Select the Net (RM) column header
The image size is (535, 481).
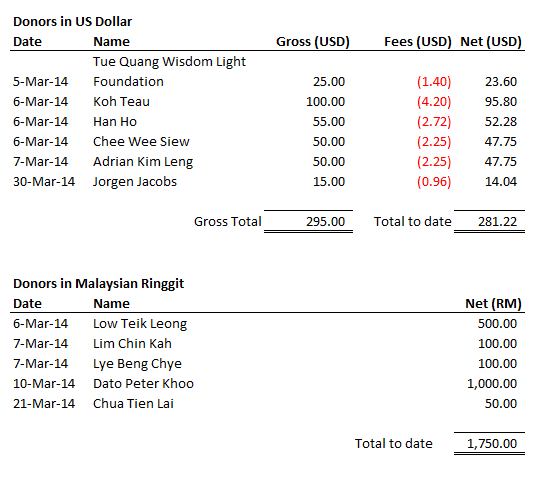point(493,304)
